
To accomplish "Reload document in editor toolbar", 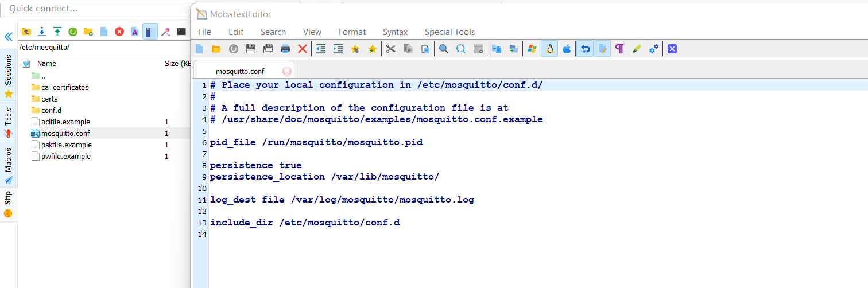I will click(x=234, y=49).
